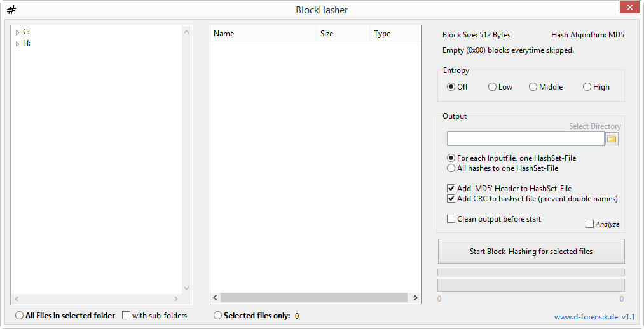Click the folder browse icon for output directory

point(612,138)
